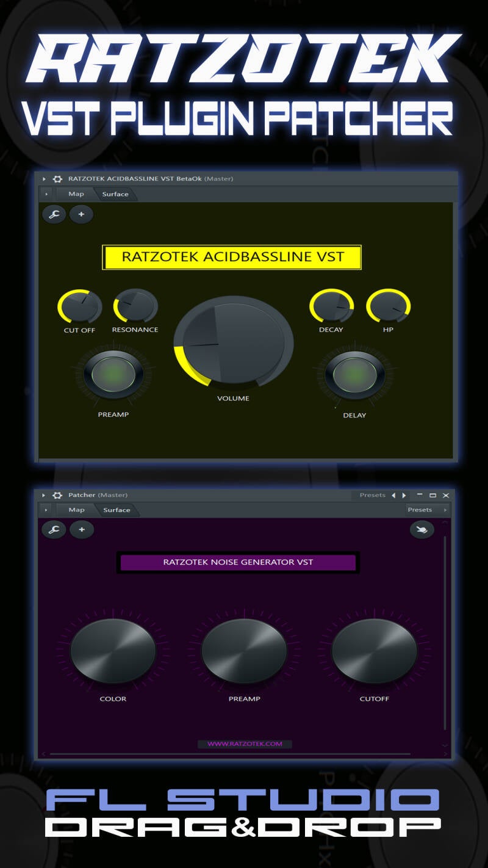
Task: Click wrench edit button in Patcher window
Action: (54, 530)
